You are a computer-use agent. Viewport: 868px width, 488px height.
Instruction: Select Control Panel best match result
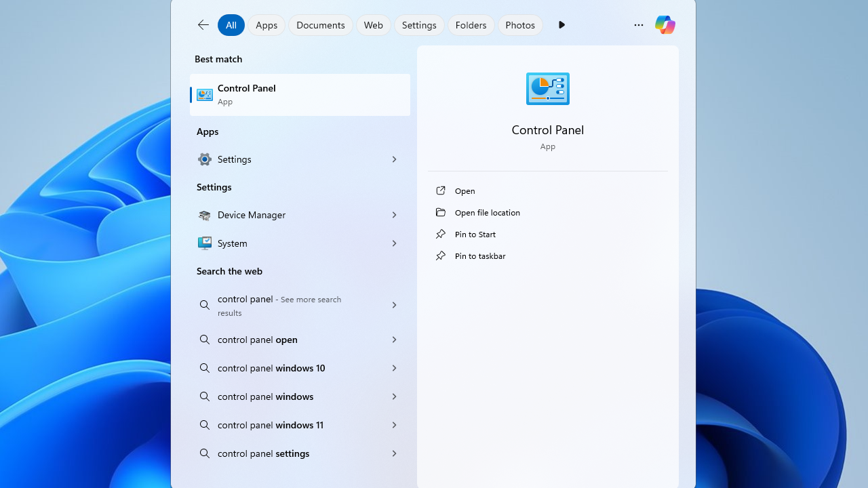[300, 95]
